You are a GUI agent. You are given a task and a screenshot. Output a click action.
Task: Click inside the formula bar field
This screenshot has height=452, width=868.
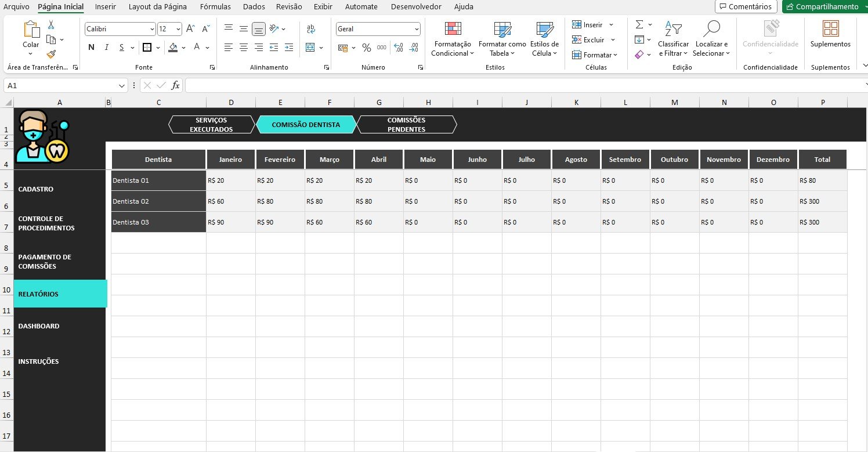click(x=522, y=85)
